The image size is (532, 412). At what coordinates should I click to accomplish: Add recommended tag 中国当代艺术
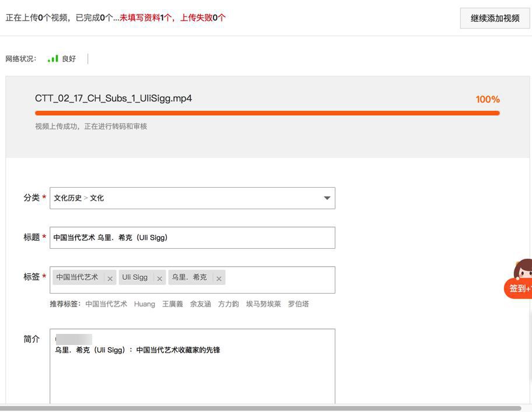click(106, 304)
